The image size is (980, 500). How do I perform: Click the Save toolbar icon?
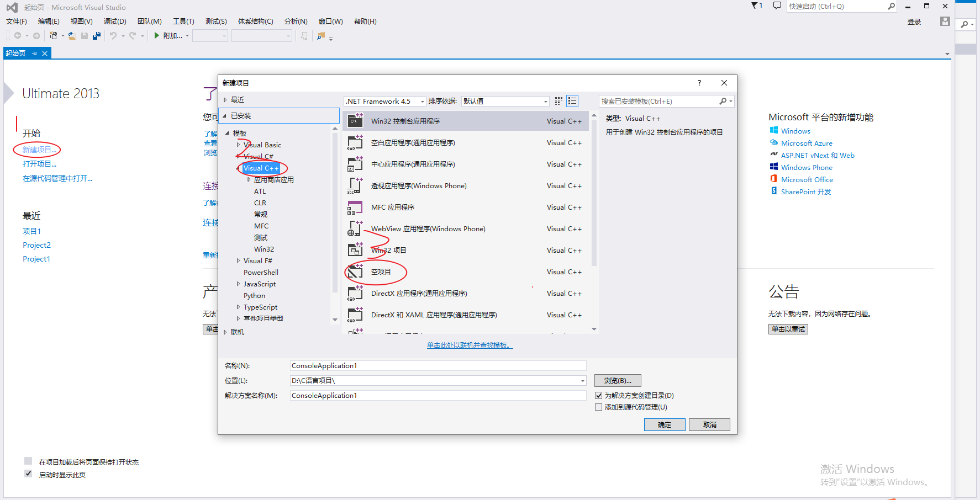[x=85, y=36]
